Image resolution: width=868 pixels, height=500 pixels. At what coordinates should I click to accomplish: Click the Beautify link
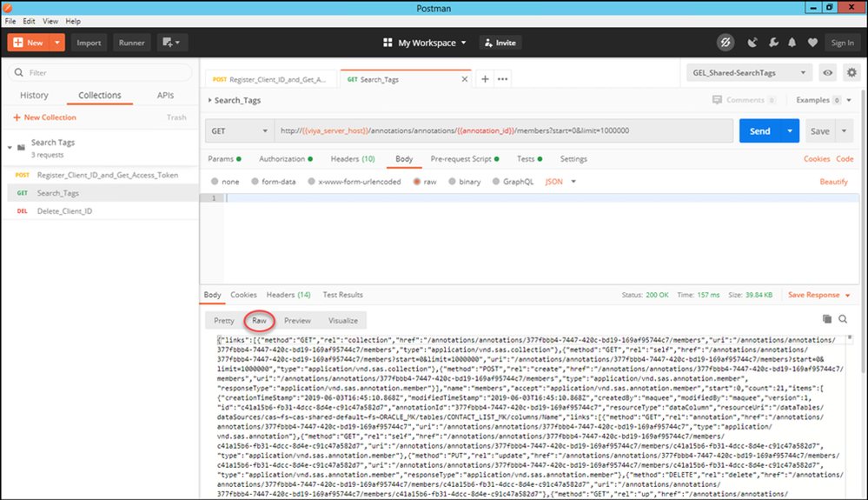point(833,182)
